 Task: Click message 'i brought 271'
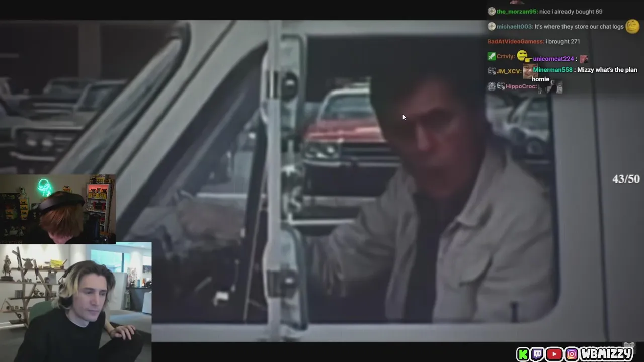click(562, 42)
